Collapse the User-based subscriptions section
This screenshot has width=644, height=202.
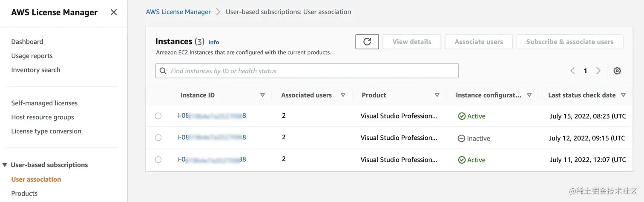pyautogui.click(x=5, y=165)
